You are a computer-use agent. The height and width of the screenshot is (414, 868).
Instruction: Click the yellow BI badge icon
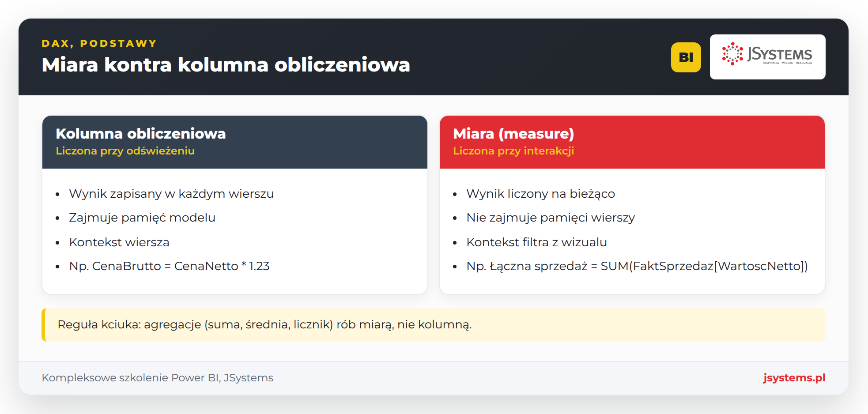click(686, 57)
